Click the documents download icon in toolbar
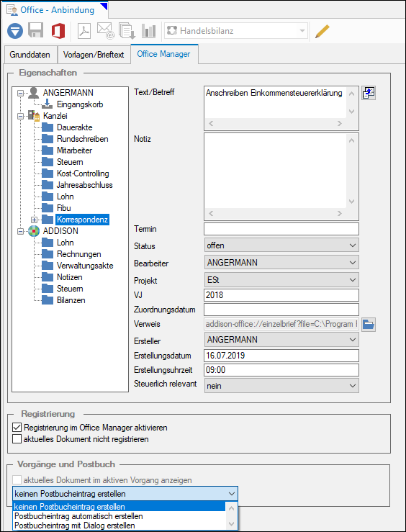The height and width of the screenshot is (532, 406). 127,31
